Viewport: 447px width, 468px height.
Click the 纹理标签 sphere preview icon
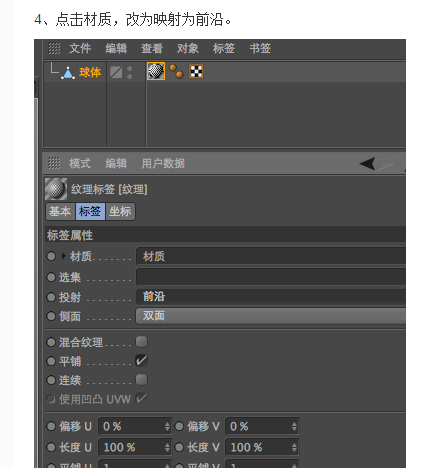[x=56, y=189]
